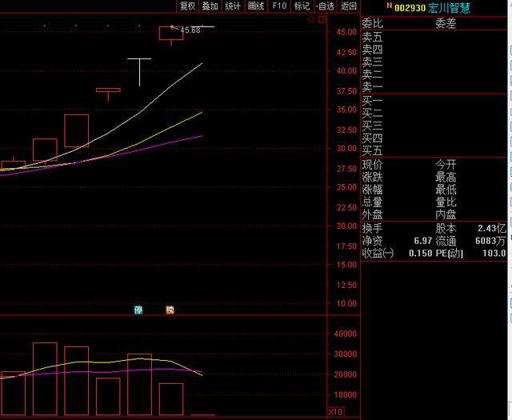The height and width of the screenshot is (420, 512).
Task: Click the 40000 volume axis label
Action: (x=345, y=334)
